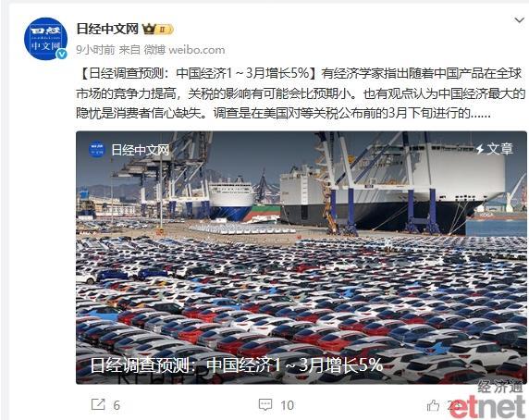Click the 文章 lightning label on image
The image size is (529, 420).
point(495,149)
